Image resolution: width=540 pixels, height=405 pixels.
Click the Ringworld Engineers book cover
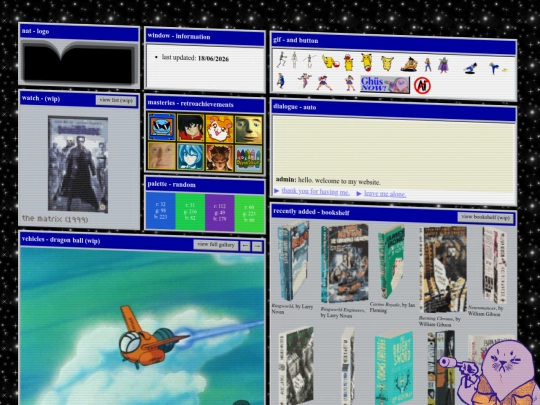[344, 263]
